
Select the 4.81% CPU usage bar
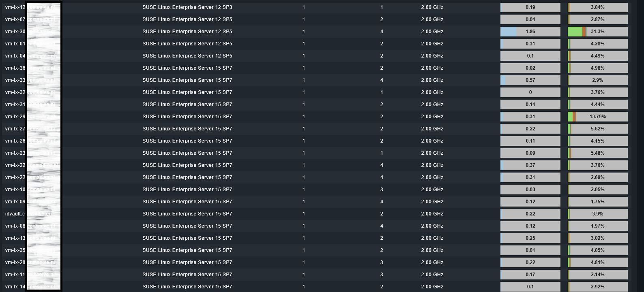(x=597, y=262)
